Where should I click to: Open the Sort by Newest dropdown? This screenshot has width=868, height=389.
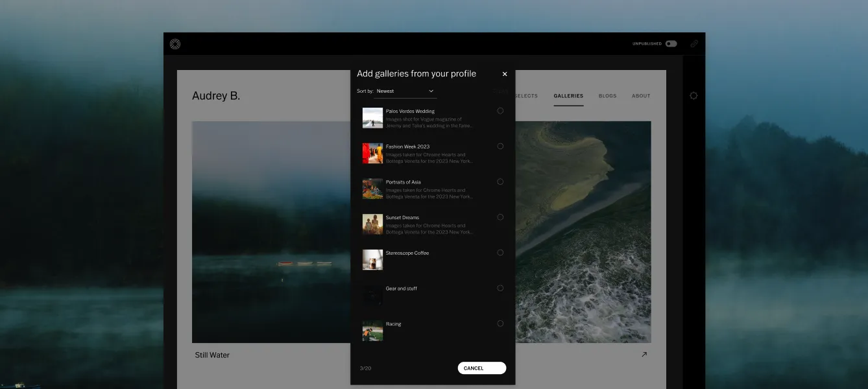(405, 91)
